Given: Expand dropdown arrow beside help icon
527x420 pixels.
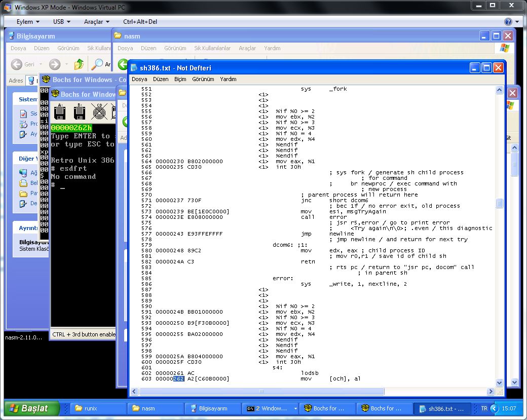Looking at the screenshot, I should (517, 22).
